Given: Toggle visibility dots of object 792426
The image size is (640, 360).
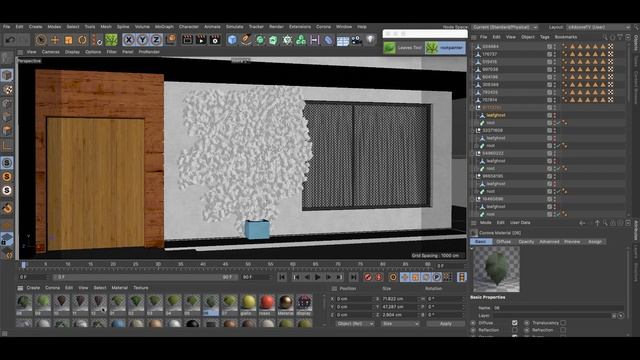Looking at the screenshot, I should pyautogui.click(x=555, y=92).
